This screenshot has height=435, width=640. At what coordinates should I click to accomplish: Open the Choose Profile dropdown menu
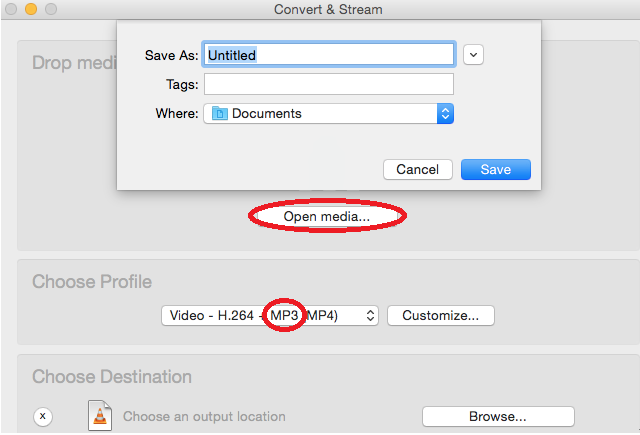(270, 315)
